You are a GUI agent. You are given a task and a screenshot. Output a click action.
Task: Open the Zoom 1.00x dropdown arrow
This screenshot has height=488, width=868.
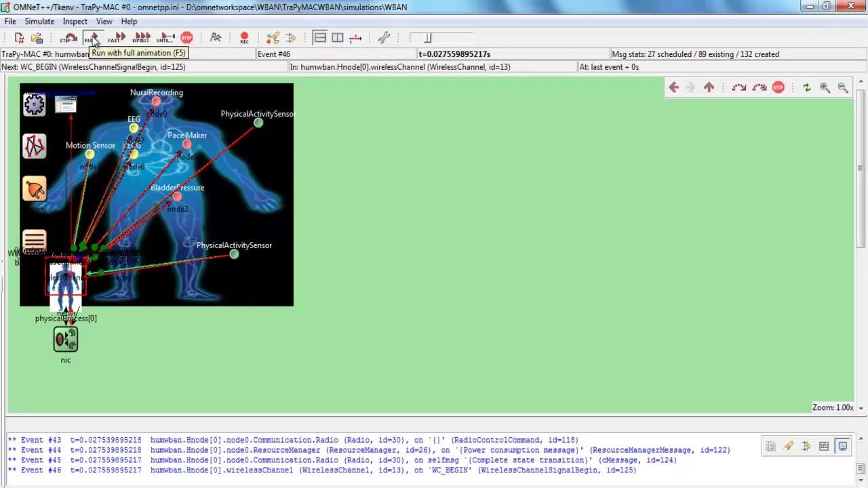click(x=861, y=408)
